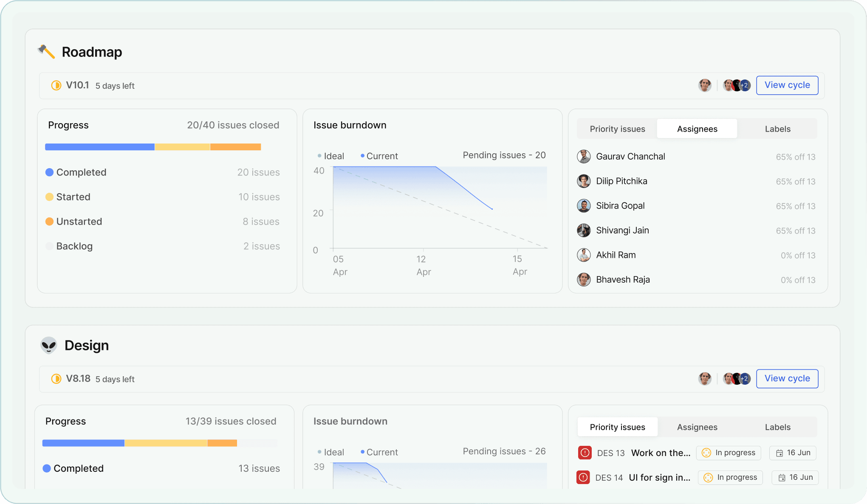Click View cycle for V8.18
This screenshot has width=867, height=504.
click(787, 378)
